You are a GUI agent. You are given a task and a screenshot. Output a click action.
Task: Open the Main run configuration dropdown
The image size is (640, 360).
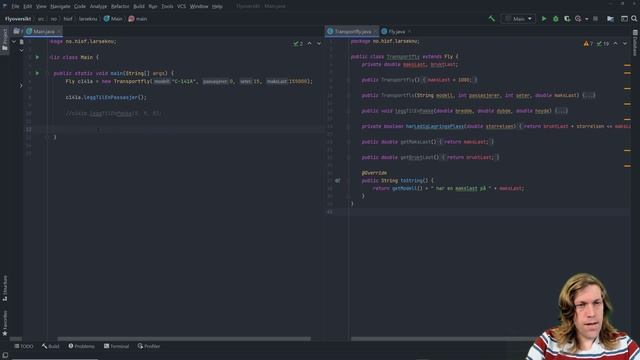point(518,19)
